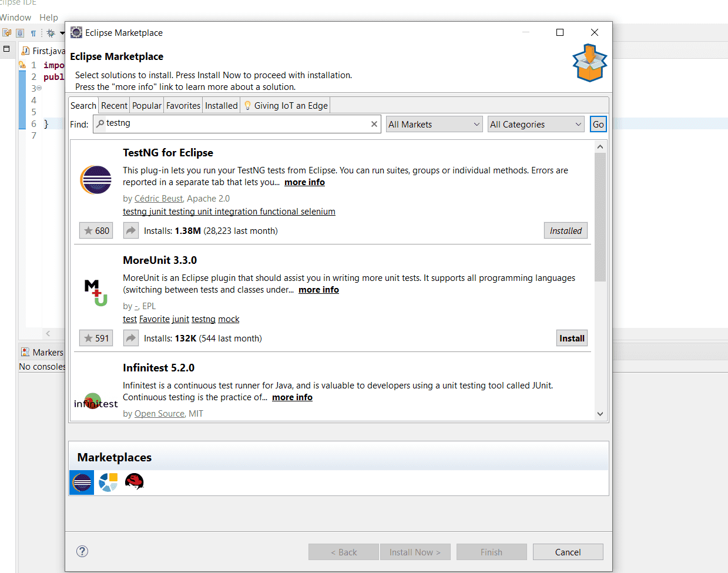Click the results scrollbar up arrow
The image size is (728, 573).
600,146
